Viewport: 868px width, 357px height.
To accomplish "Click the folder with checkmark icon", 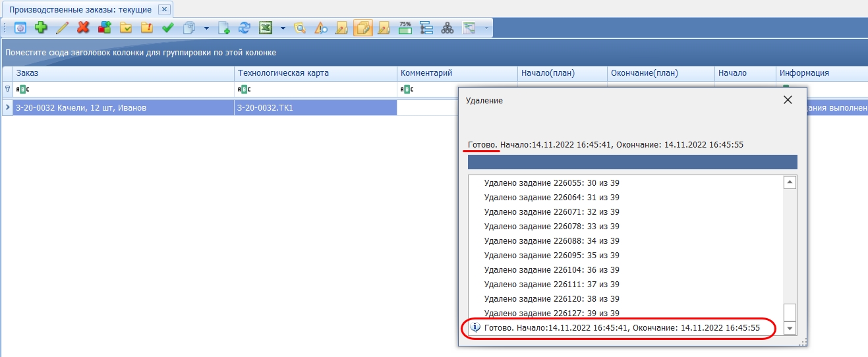I will click(x=125, y=28).
